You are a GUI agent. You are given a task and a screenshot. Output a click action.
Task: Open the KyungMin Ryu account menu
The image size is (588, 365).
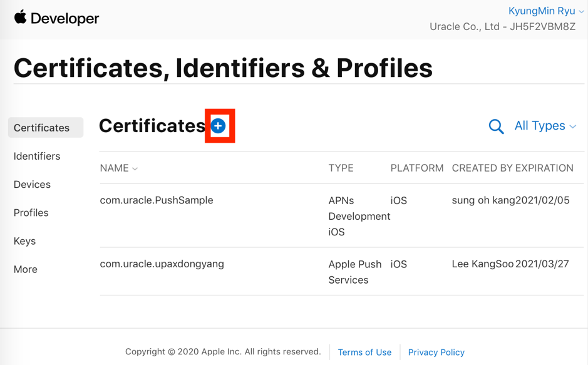coord(546,11)
